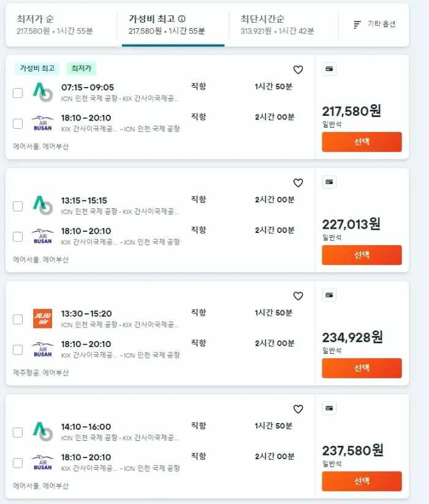
Task: Click 선택 on the 237,580원 itinerary
Action: [362, 481]
